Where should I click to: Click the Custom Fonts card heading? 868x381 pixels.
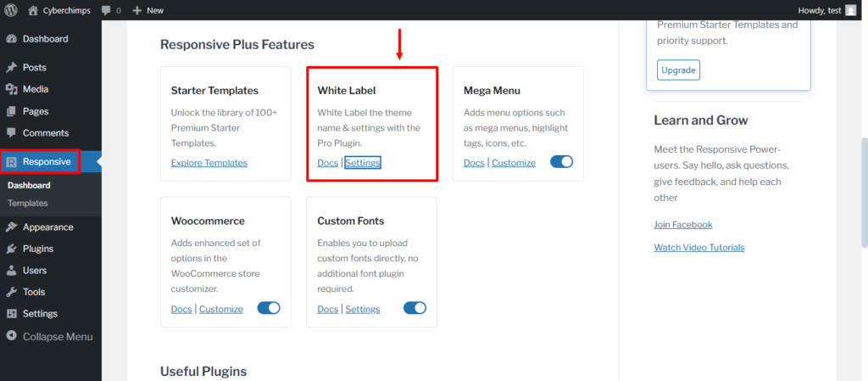click(x=351, y=221)
